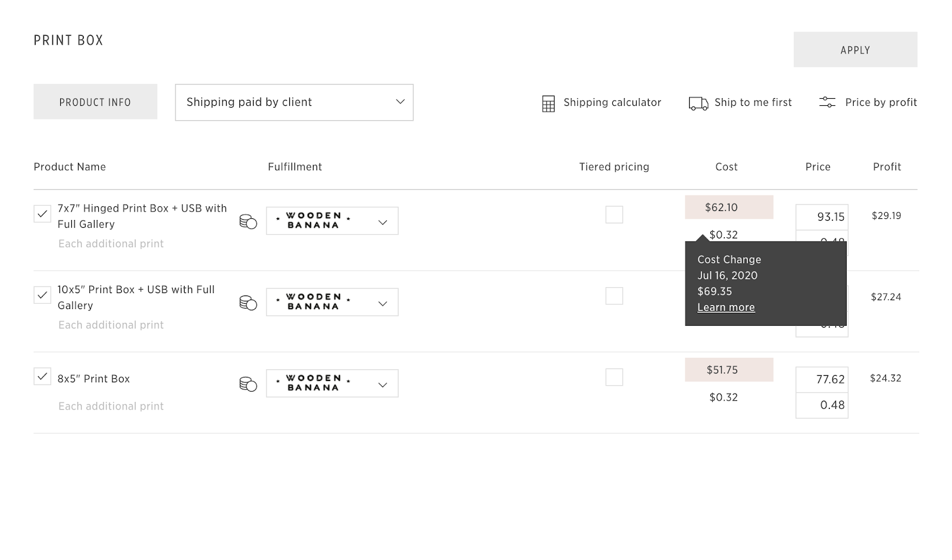
Task: Uncheck the 7x7" Hinged Print Box product
Action: (x=42, y=213)
